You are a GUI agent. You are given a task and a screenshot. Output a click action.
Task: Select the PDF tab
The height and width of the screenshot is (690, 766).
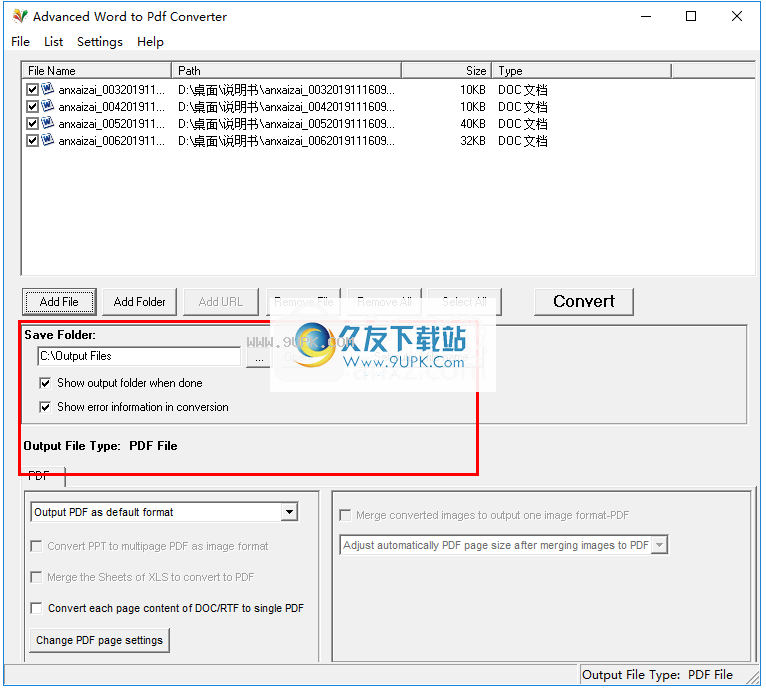[x=43, y=477]
